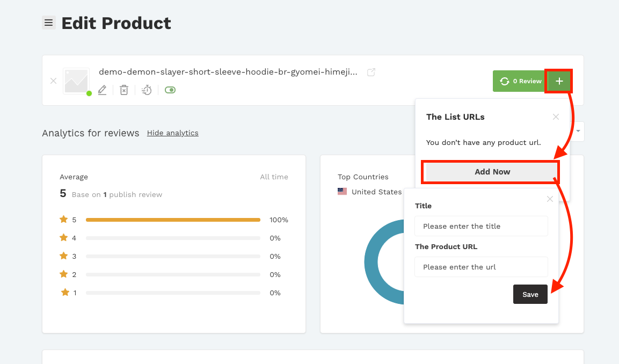Click the trash delete icon under product name

[124, 90]
